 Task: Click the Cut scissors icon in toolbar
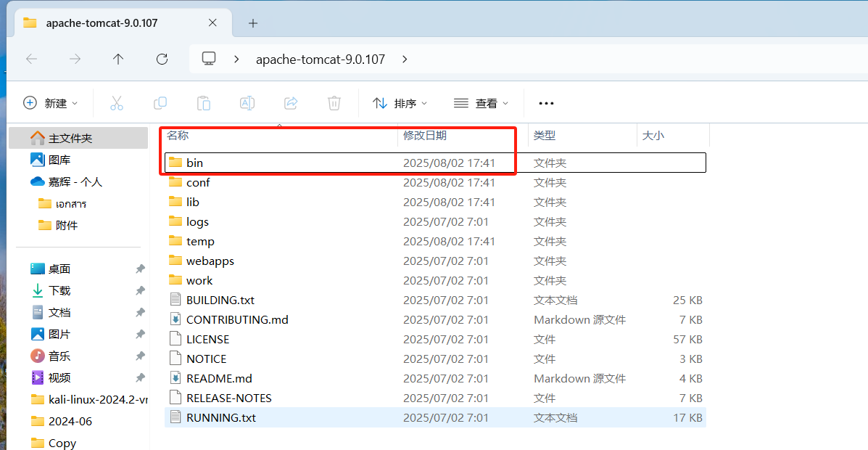[x=117, y=103]
